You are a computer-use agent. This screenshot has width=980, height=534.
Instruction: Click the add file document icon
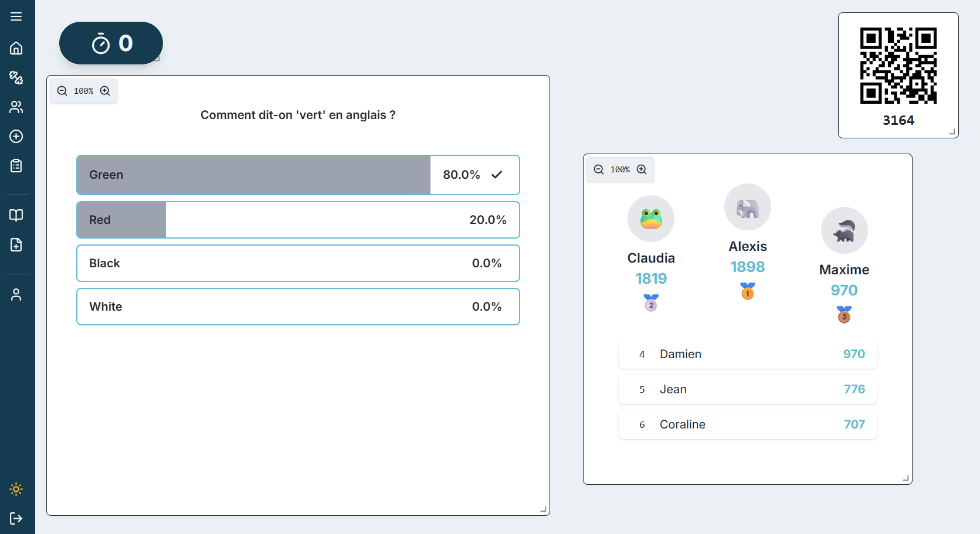16,245
